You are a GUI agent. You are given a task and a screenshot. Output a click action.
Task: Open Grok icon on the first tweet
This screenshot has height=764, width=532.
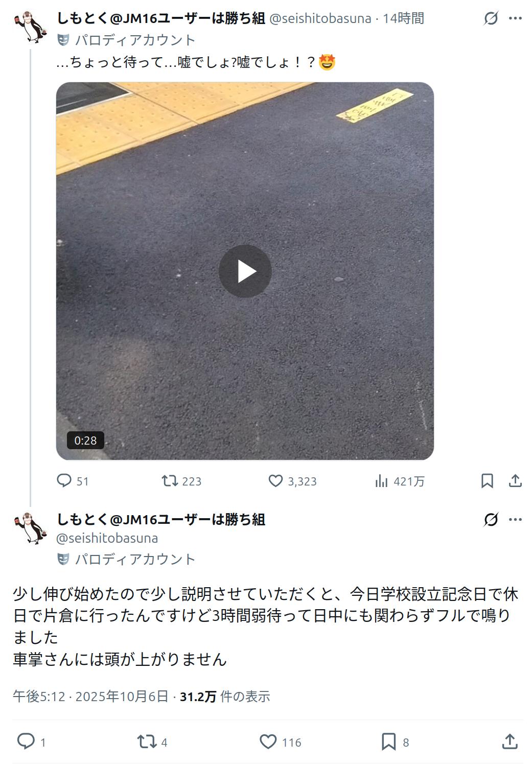click(x=491, y=19)
